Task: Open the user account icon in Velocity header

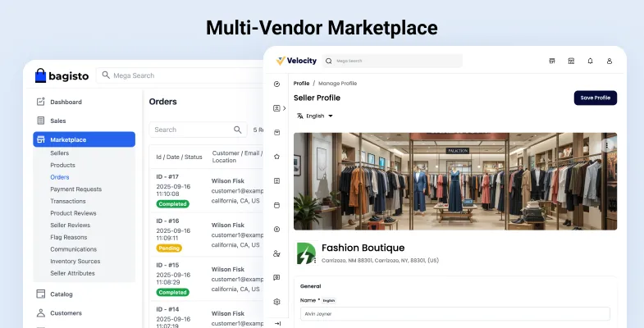Action: coord(610,61)
